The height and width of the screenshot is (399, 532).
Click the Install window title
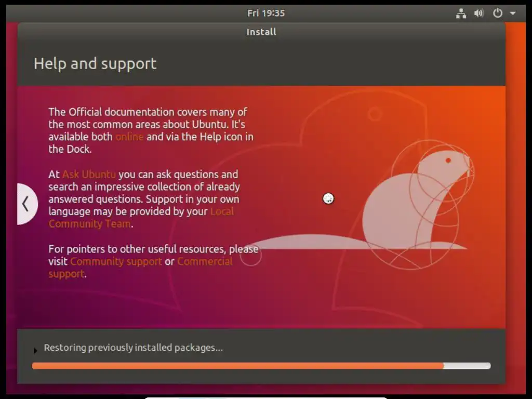tap(261, 32)
